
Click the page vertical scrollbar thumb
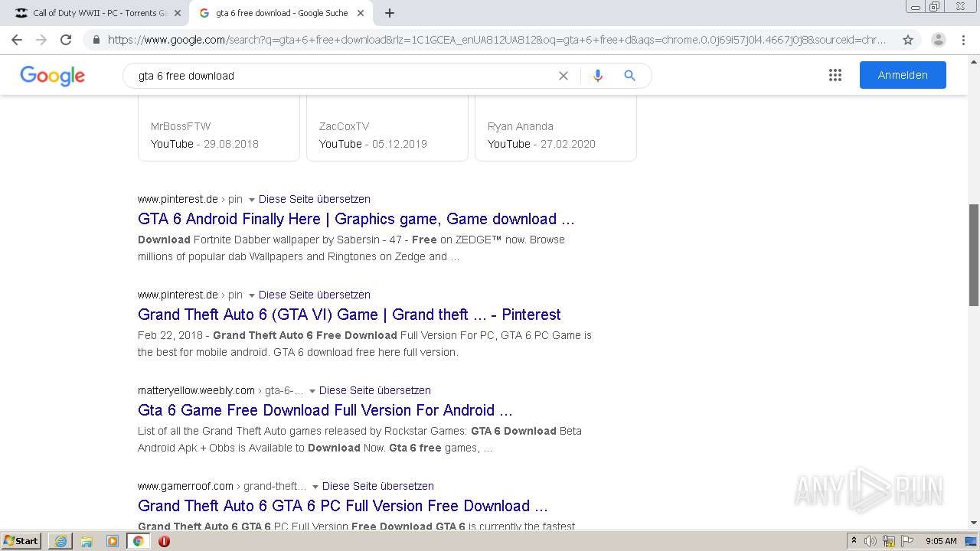[974, 255]
